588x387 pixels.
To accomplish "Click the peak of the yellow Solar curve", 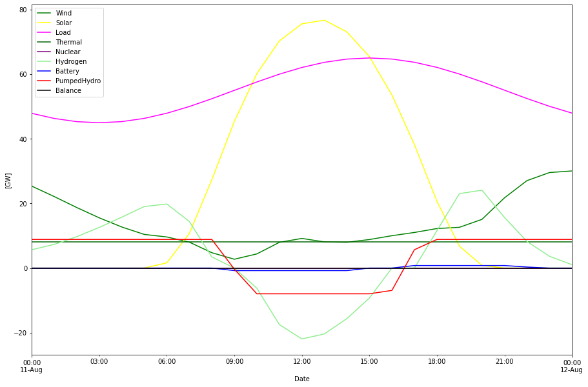I will pyautogui.click(x=325, y=20).
